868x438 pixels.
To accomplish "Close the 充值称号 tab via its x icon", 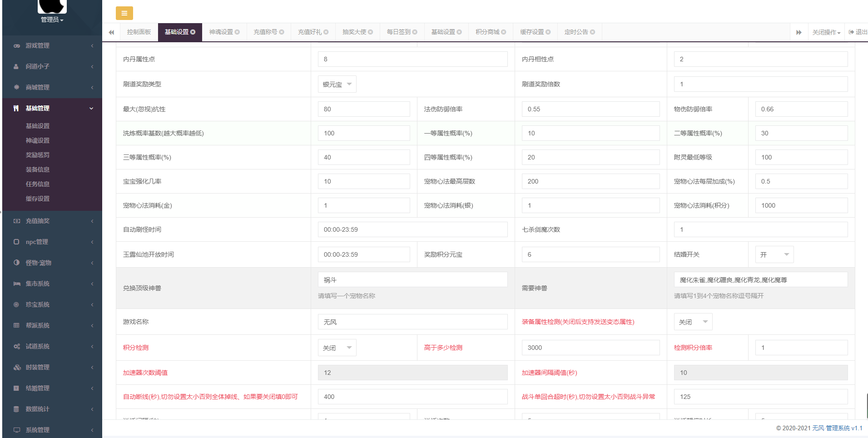I will [282, 32].
